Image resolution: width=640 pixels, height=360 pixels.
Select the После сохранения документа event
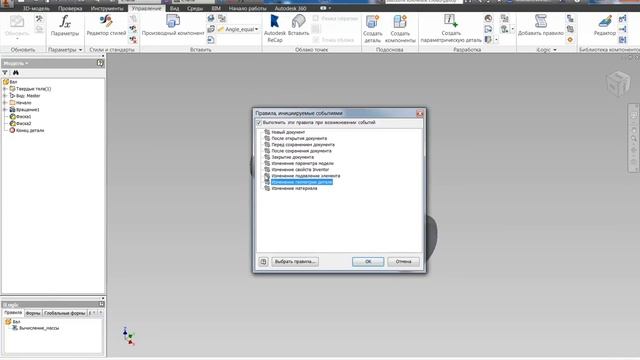301,151
